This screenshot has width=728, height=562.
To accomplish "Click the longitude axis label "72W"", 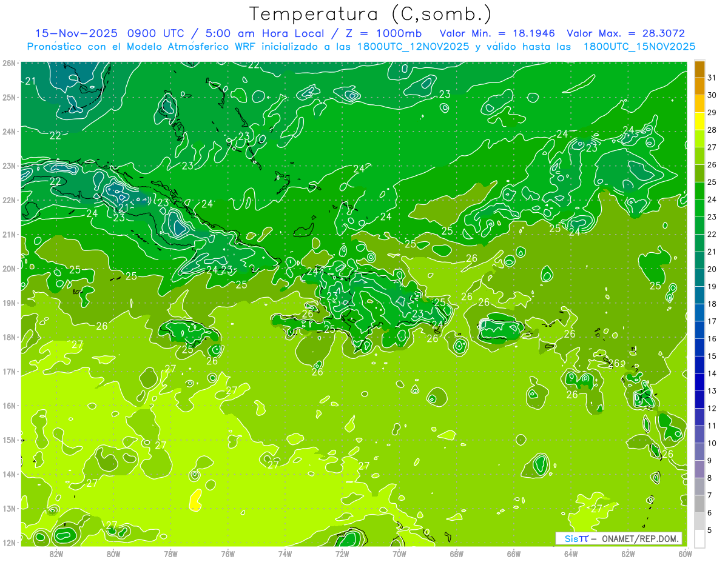I will pos(342,554).
